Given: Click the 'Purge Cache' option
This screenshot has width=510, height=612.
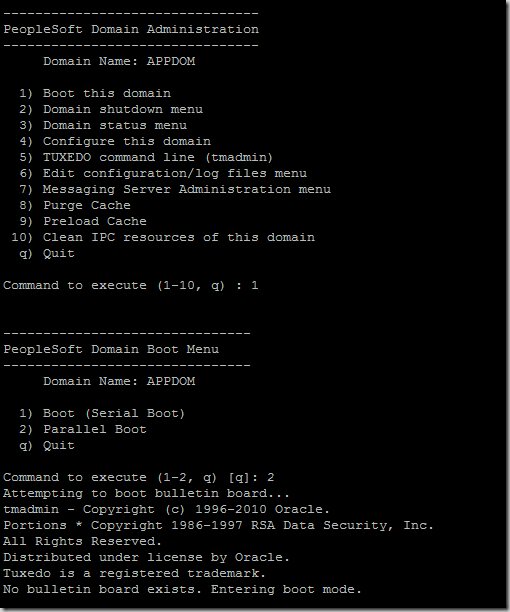Looking at the screenshot, I should click(75, 205).
